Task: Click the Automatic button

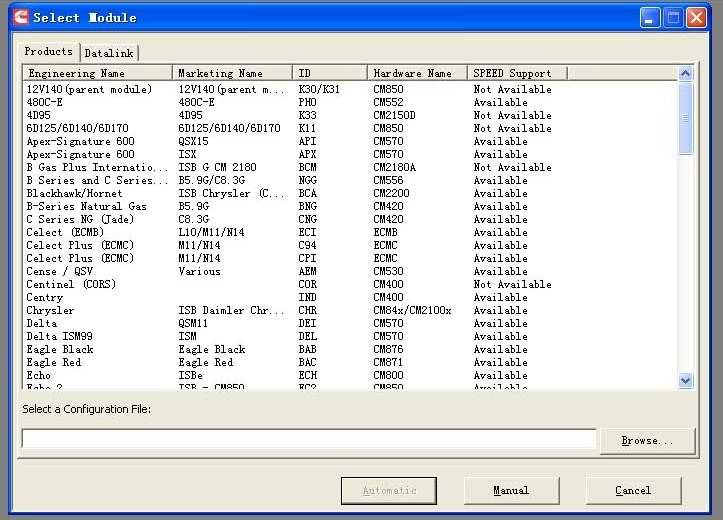Action: click(x=389, y=490)
